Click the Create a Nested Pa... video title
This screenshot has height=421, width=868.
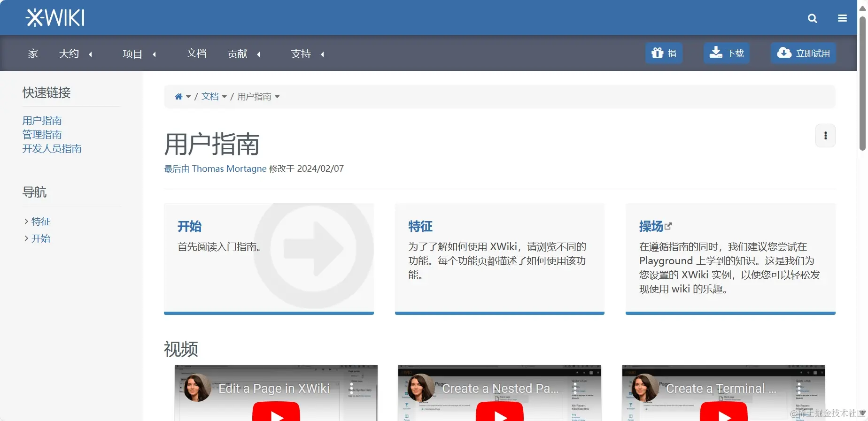click(501, 389)
